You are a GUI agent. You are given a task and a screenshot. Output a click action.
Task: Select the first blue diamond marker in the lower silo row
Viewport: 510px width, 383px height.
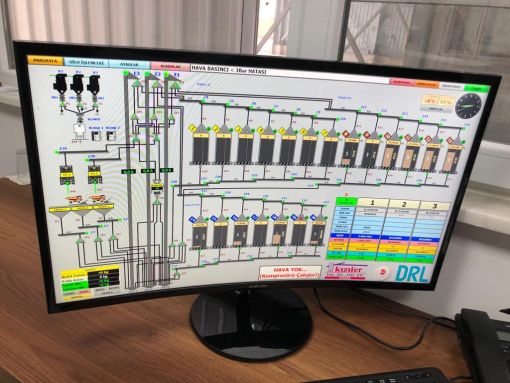tap(192, 219)
